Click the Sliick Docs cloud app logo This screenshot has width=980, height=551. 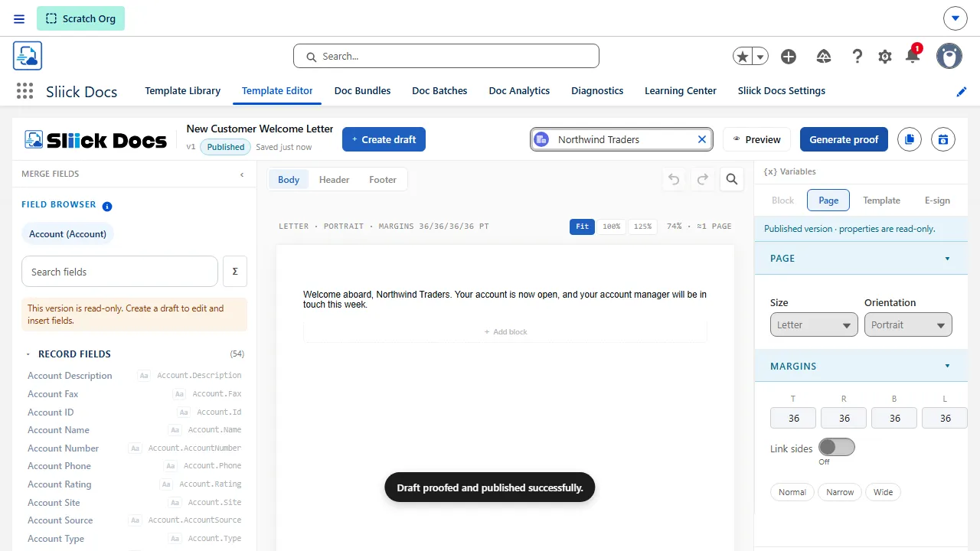pos(28,56)
